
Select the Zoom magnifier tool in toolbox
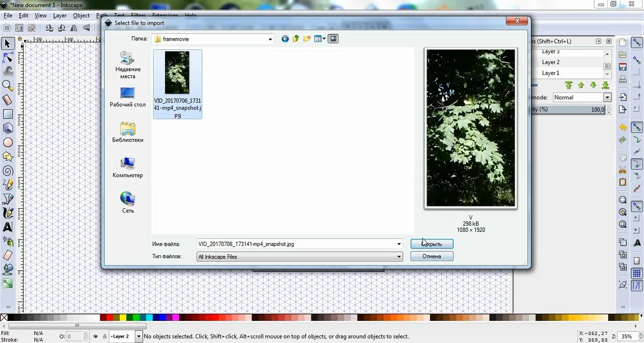(x=8, y=85)
